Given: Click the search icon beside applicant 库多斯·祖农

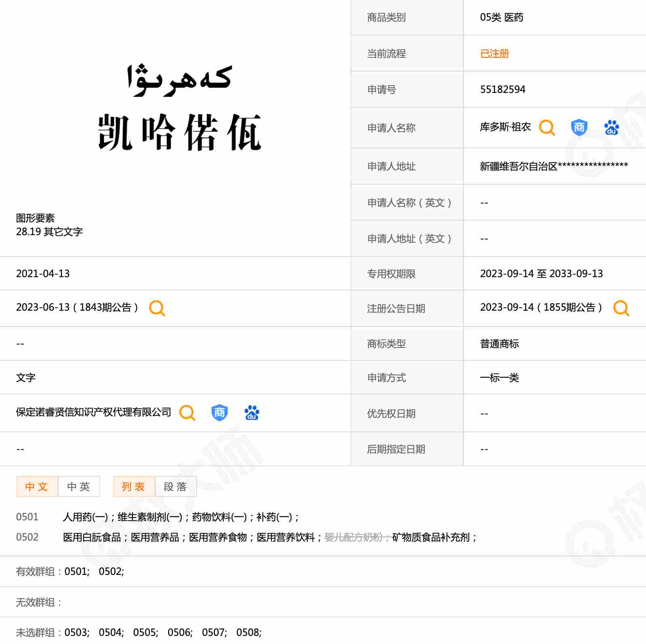Looking at the screenshot, I should (547, 128).
